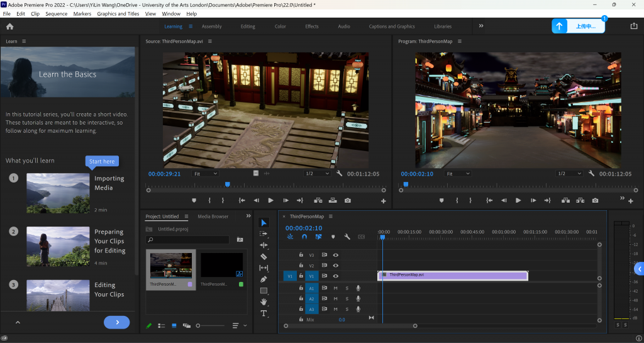Click the green label swatch on sequence item
This screenshot has width=644, height=343.
coord(241,284)
